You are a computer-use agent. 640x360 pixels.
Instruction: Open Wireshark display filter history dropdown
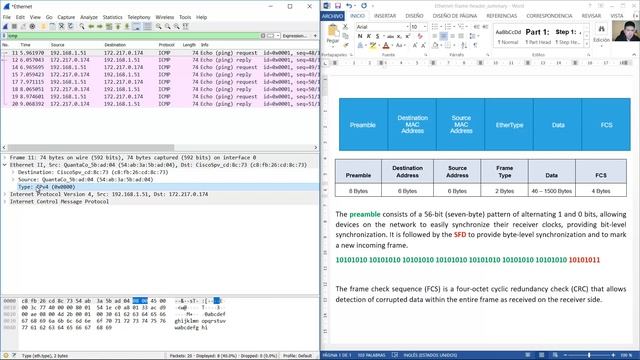(x=278, y=36)
